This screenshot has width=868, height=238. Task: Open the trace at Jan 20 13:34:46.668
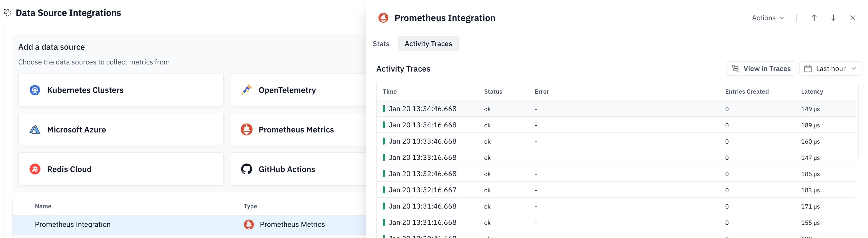[422, 109]
